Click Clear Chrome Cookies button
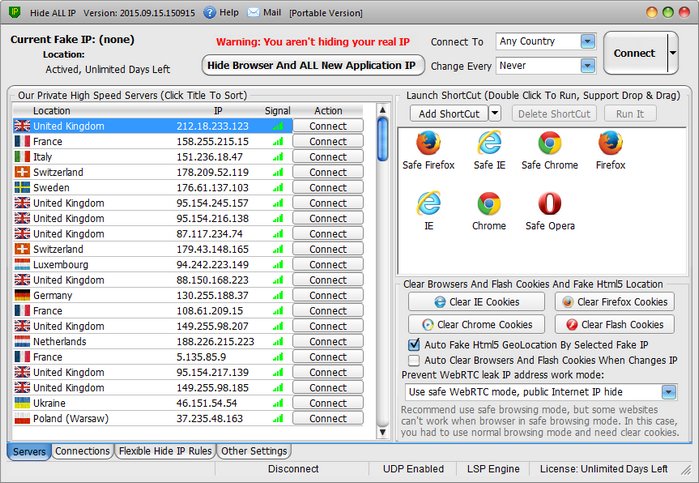The image size is (699, 483). (476, 324)
